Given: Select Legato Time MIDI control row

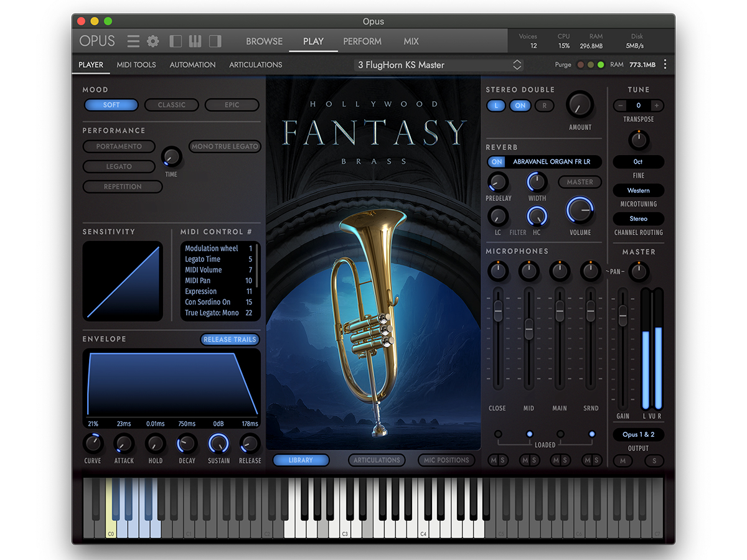Looking at the screenshot, I should coord(218,259).
